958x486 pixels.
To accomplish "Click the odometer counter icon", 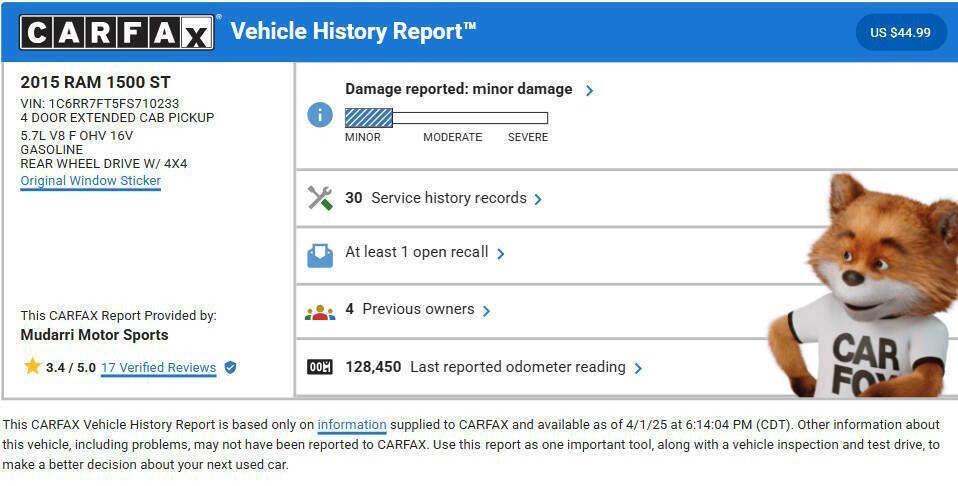I will click(320, 367).
